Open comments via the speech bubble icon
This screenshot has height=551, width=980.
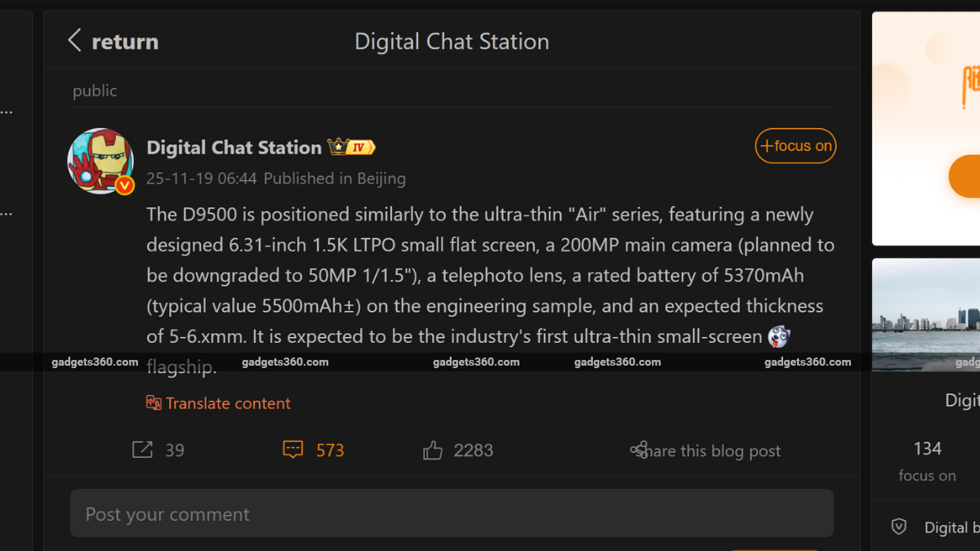tap(292, 450)
